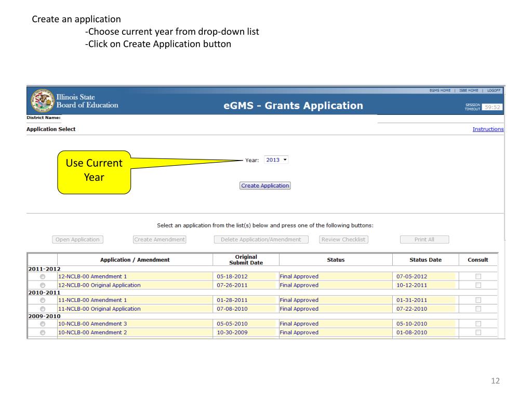Check Consult box for 10-NCLB-00 Amendment 3
Viewport: 532px width, 399px height.
pyautogui.click(x=478, y=324)
